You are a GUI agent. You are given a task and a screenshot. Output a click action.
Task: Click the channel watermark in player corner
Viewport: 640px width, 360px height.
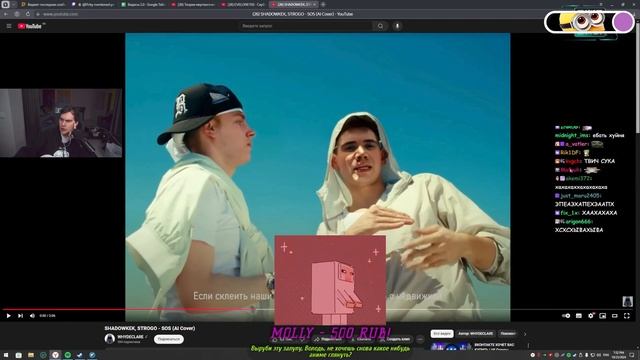tap(627, 301)
